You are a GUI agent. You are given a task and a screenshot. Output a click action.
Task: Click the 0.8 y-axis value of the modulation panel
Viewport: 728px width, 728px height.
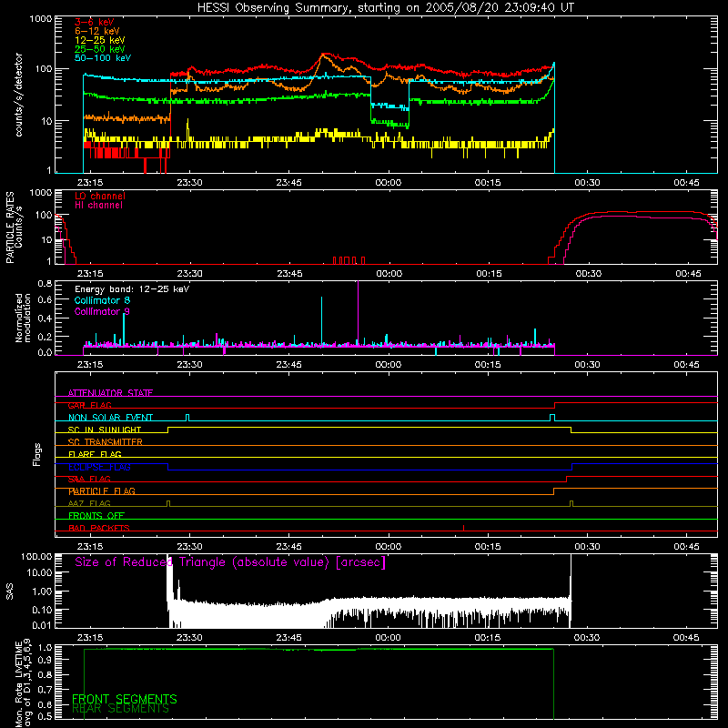[45, 283]
